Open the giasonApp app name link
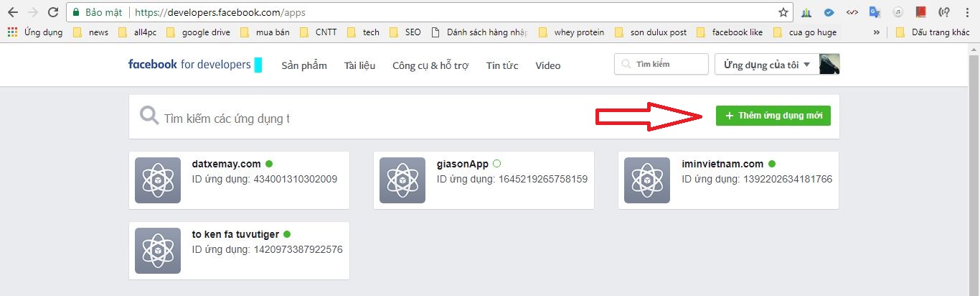This screenshot has height=296, width=980. (x=462, y=164)
